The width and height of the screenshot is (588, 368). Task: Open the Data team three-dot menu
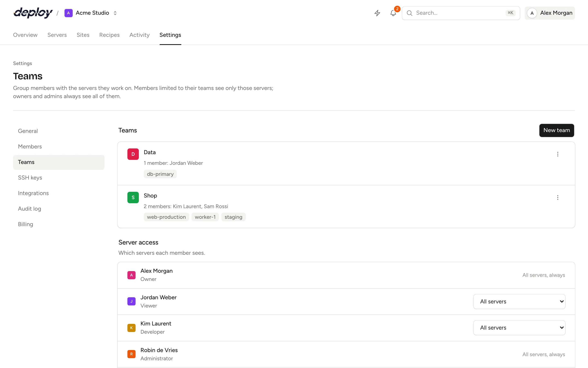(558, 154)
